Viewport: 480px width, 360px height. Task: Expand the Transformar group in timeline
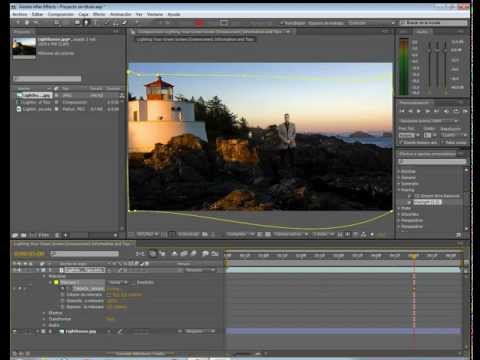point(44,319)
